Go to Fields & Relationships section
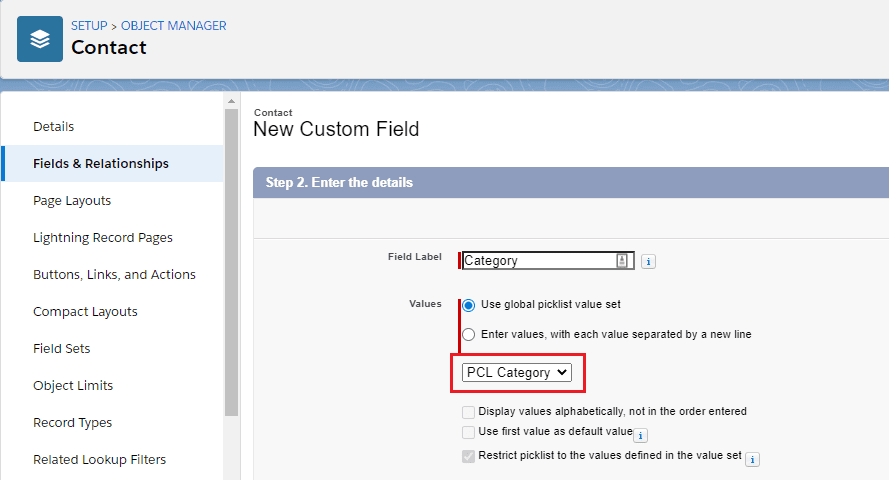This screenshot has height=483, width=889. [x=101, y=164]
